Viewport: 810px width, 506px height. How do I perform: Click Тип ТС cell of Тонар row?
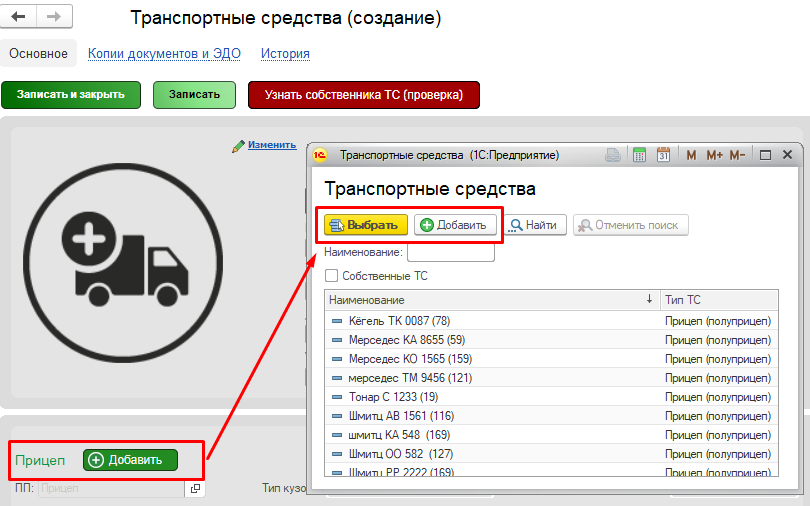click(x=718, y=397)
